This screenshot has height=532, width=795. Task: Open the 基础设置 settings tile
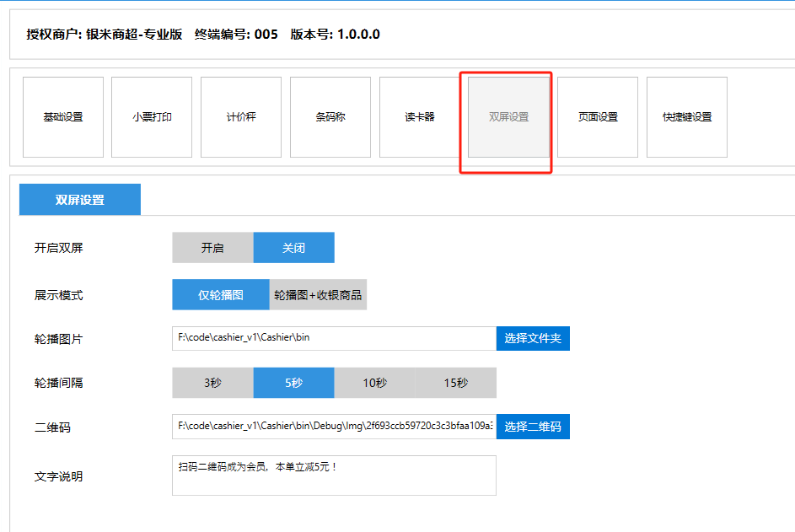pyautogui.click(x=63, y=117)
